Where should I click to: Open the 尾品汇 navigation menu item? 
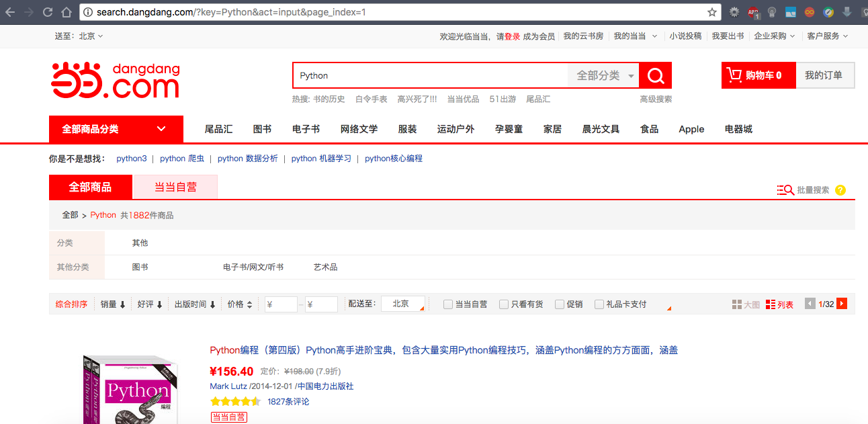coord(218,129)
